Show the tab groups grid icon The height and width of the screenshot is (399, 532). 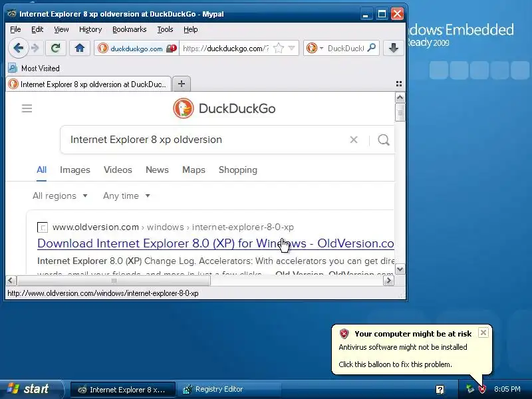(399, 84)
